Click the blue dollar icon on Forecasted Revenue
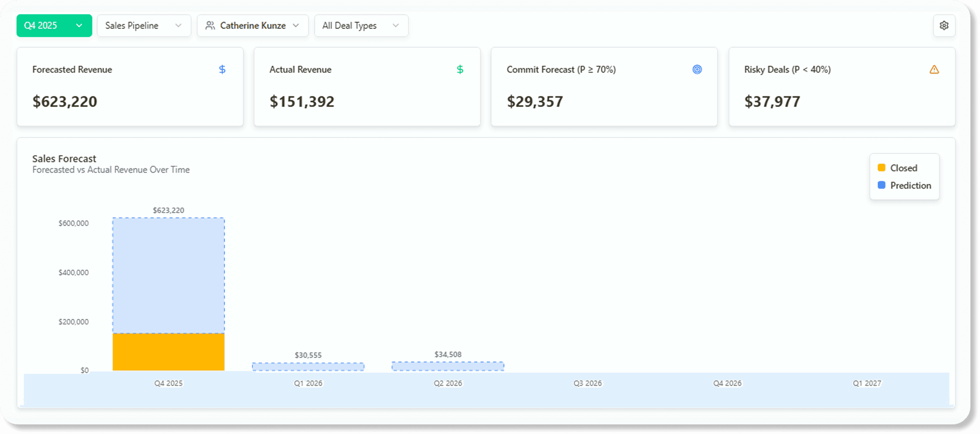The image size is (980, 434). coord(222,70)
